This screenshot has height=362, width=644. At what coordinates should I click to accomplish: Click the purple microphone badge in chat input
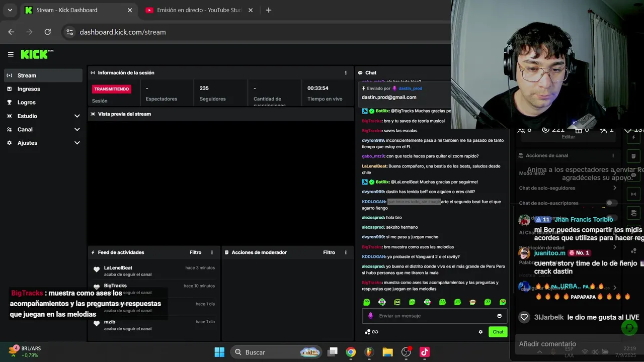371,316
